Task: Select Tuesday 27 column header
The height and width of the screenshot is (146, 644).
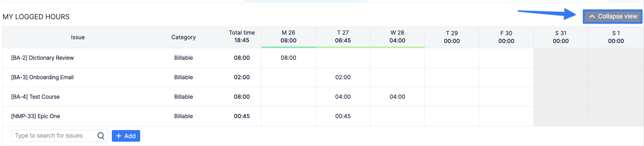Action: 343,37
